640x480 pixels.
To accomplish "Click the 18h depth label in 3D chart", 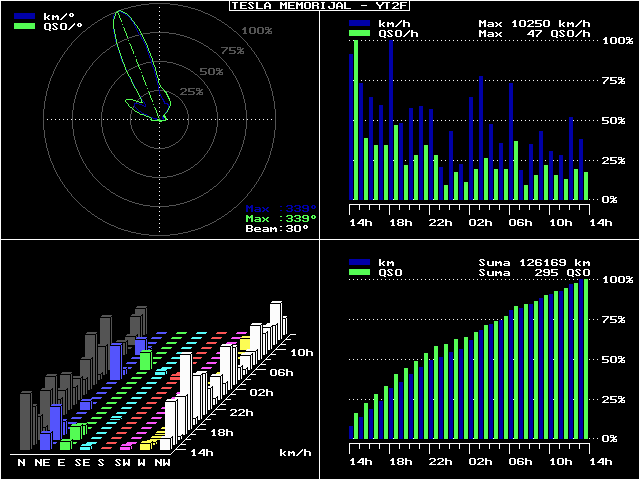I will tap(222, 432).
